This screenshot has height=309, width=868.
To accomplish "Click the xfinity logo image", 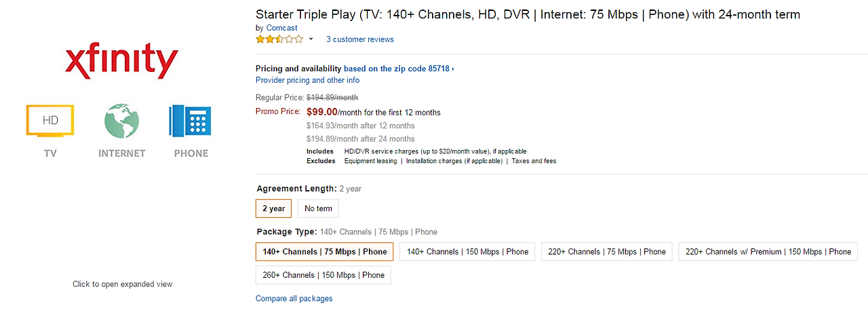I will tap(121, 60).
